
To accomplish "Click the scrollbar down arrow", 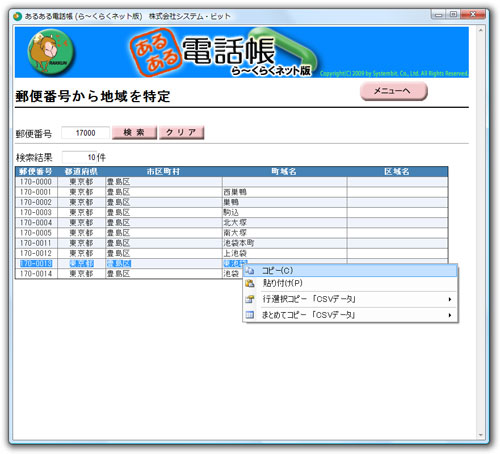I will [480, 435].
